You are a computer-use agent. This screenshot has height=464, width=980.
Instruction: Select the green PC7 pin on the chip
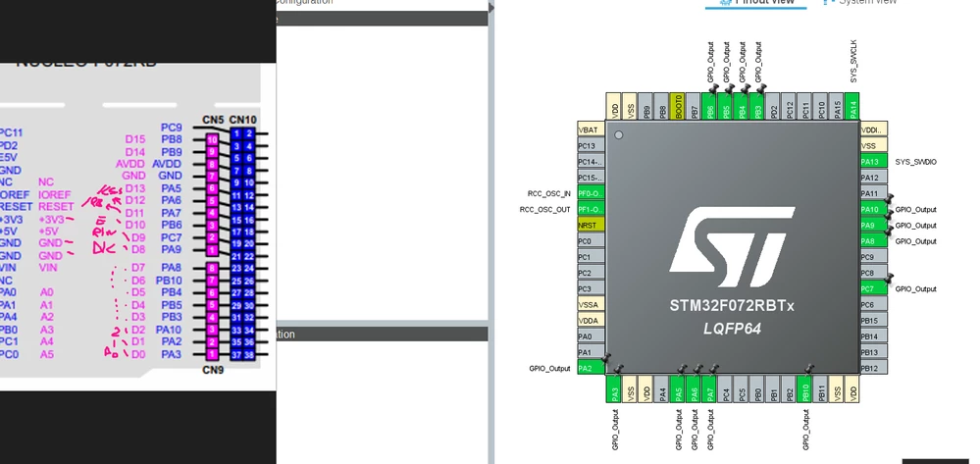(x=874, y=289)
